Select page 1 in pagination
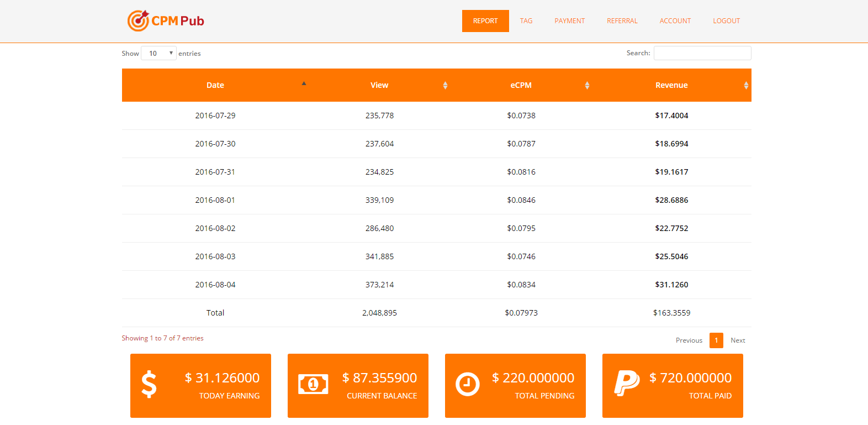Image resolution: width=868 pixels, height=425 pixels. pos(716,340)
